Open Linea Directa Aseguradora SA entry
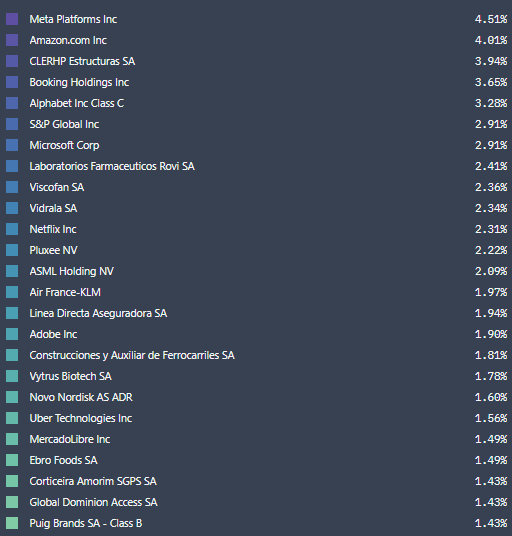Screen dimensions: 512x536 [x=98, y=313]
